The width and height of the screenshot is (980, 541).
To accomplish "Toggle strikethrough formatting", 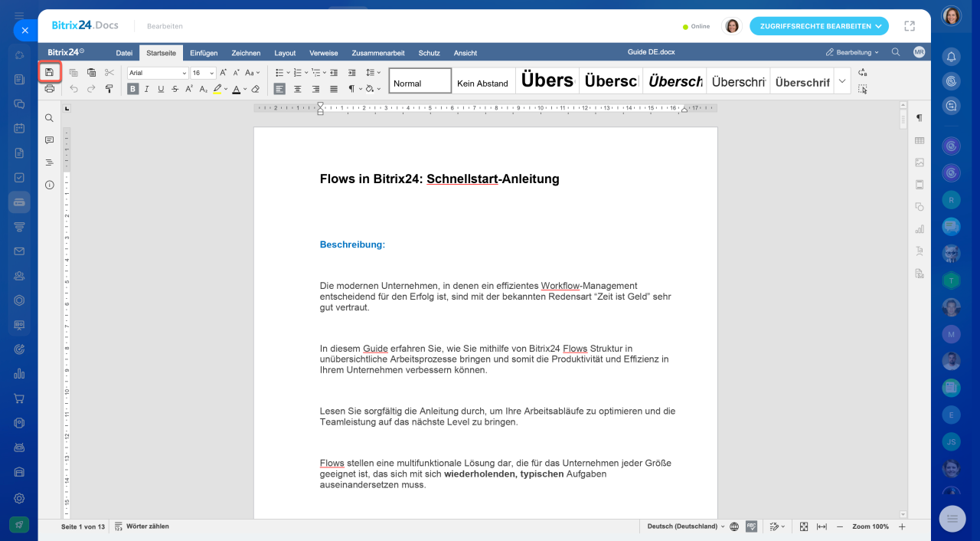I will pyautogui.click(x=175, y=89).
